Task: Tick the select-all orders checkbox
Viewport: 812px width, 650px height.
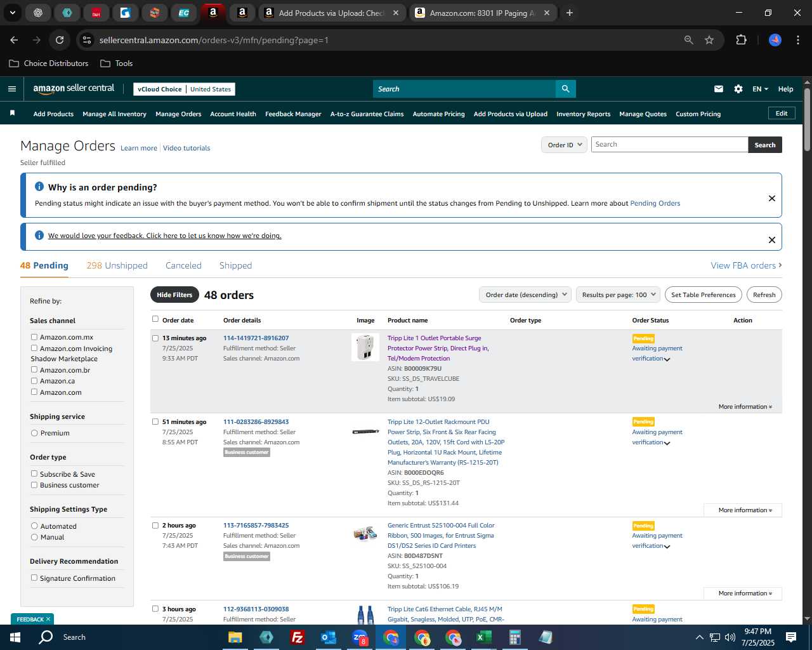Action: (x=155, y=319)
